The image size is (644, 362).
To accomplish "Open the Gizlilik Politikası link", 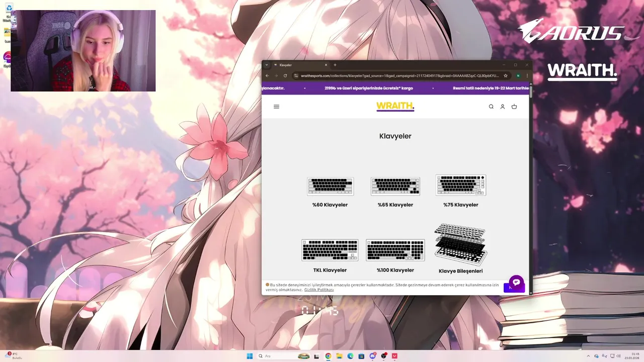I will coord(319,290).
